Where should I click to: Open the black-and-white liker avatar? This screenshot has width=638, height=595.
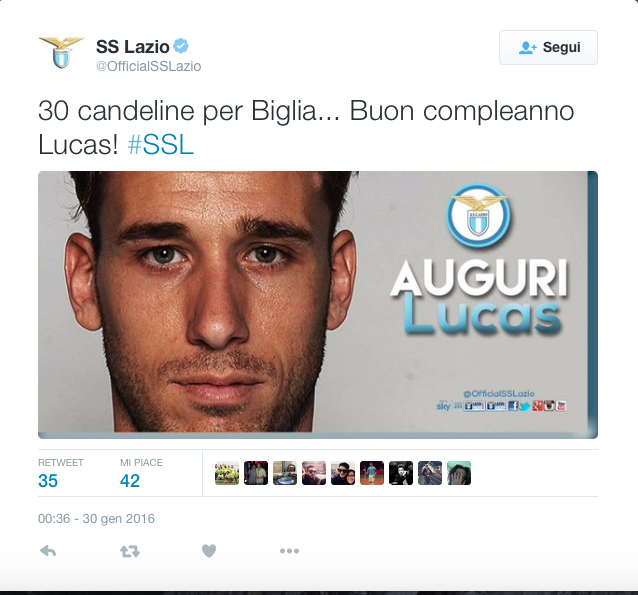[x=401, y=473]
